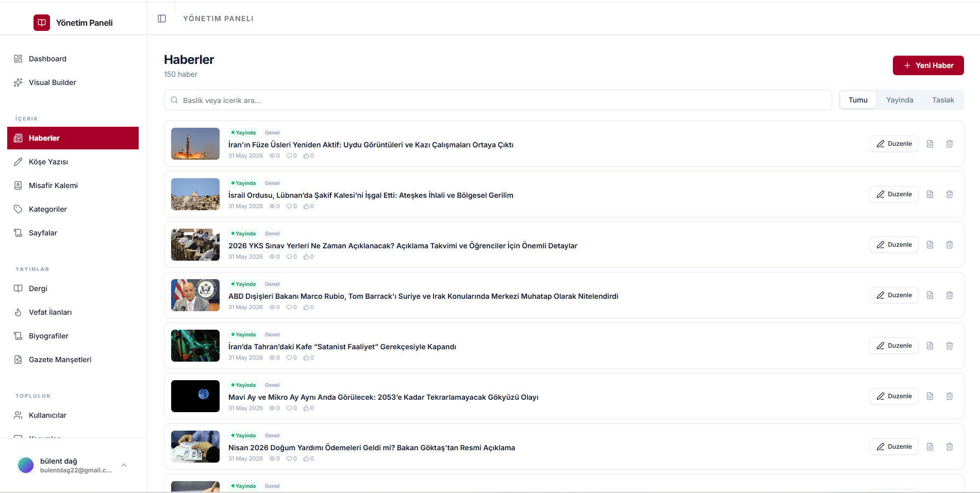Open document icon for Mavi Ay article
980x493 pixels.
click(930, 396)
